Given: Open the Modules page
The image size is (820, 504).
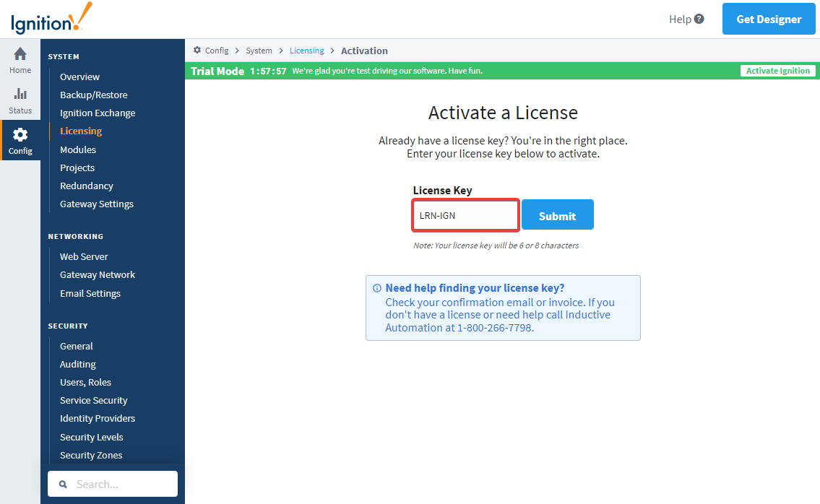Looking at the screenshot, I should [78, 149].
